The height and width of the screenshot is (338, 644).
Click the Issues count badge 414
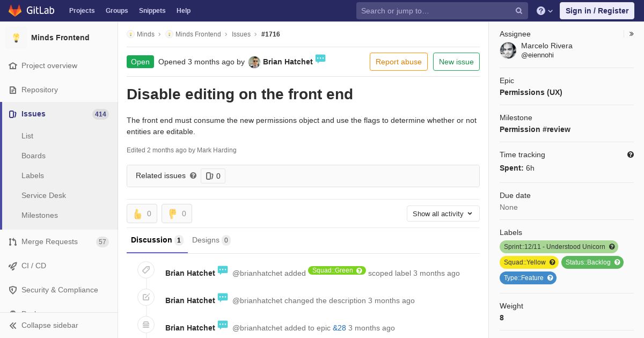(x=100, y=114)
